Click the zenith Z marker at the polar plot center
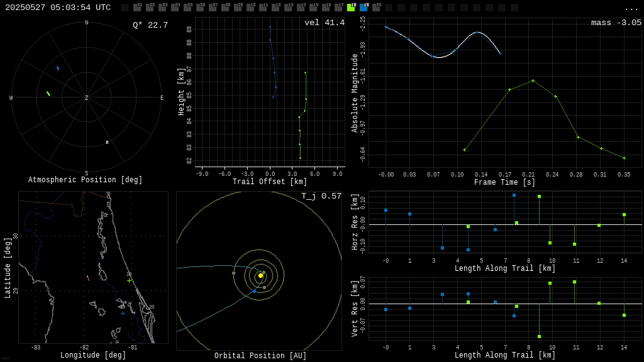Viewport: 644px width, 362px height. (86, 97)
